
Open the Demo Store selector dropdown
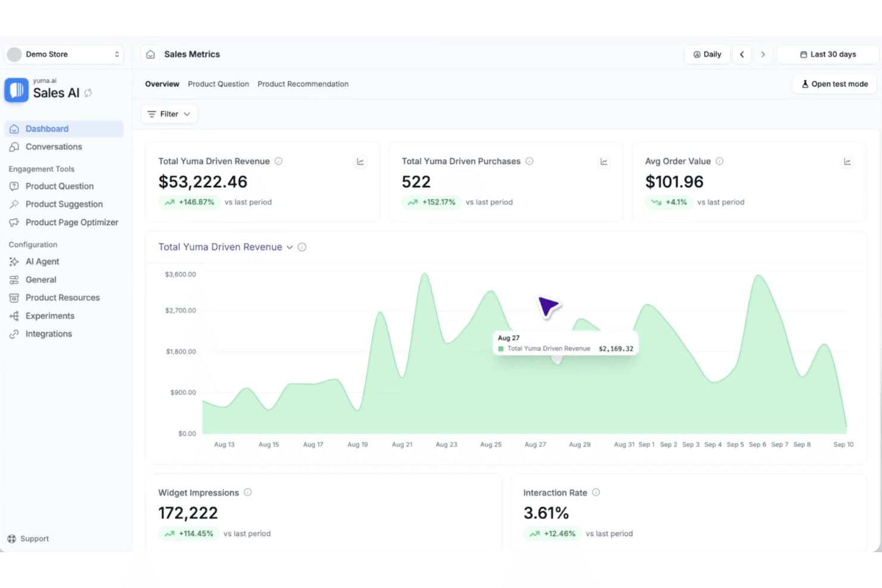pyautogui.click(x=64, y=54)
